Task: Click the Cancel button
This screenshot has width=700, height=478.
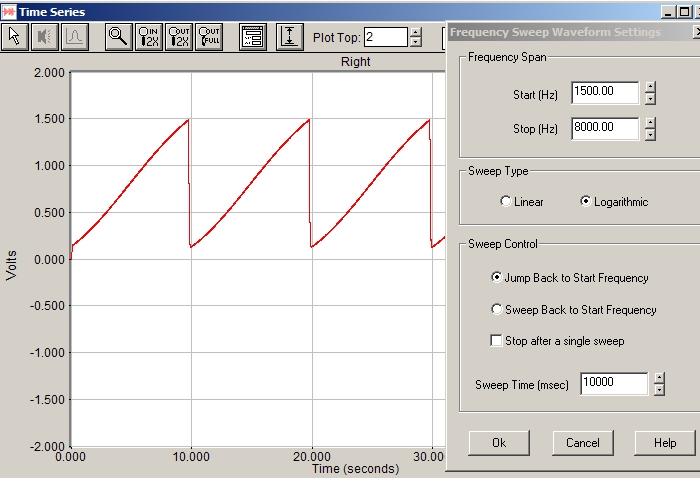Action: tap(583, 443)
